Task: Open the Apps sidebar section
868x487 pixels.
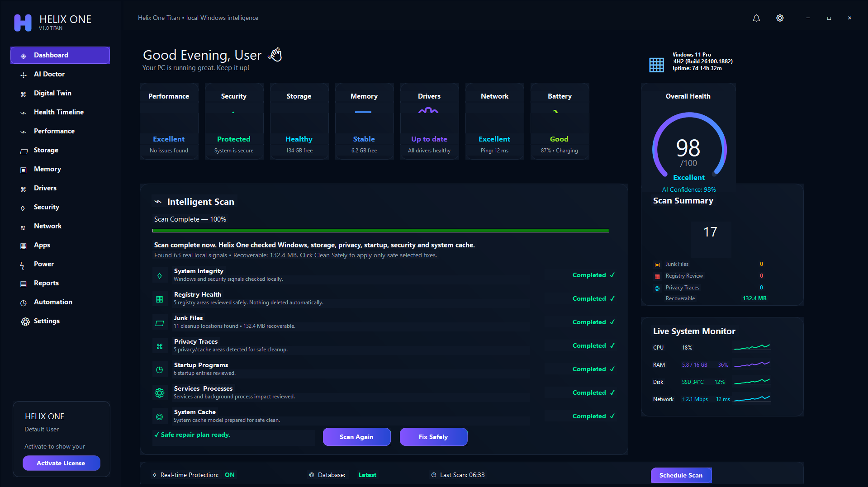Action: [x=60, y=245]
